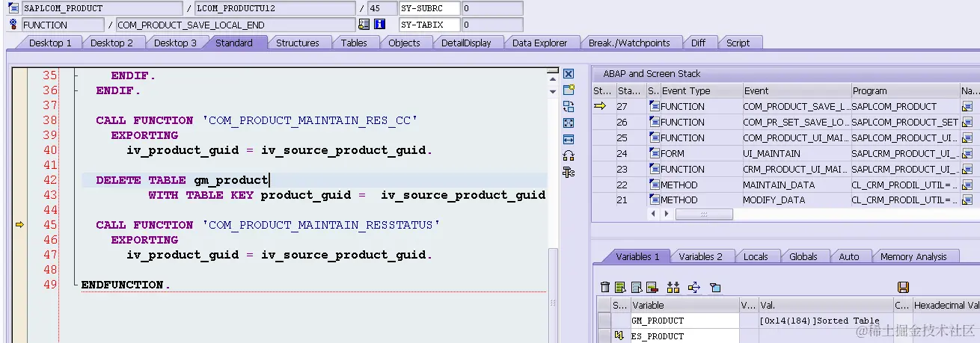This screenshot has height=343, width=980.
Task: Click the blue info icon next to function name
Action: click(379, 25)
